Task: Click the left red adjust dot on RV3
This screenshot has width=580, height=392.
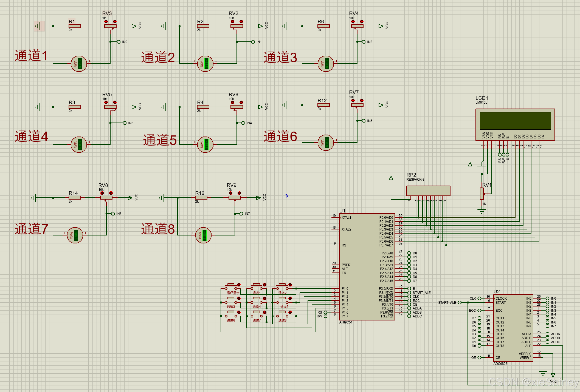Action: pos(106,21)
